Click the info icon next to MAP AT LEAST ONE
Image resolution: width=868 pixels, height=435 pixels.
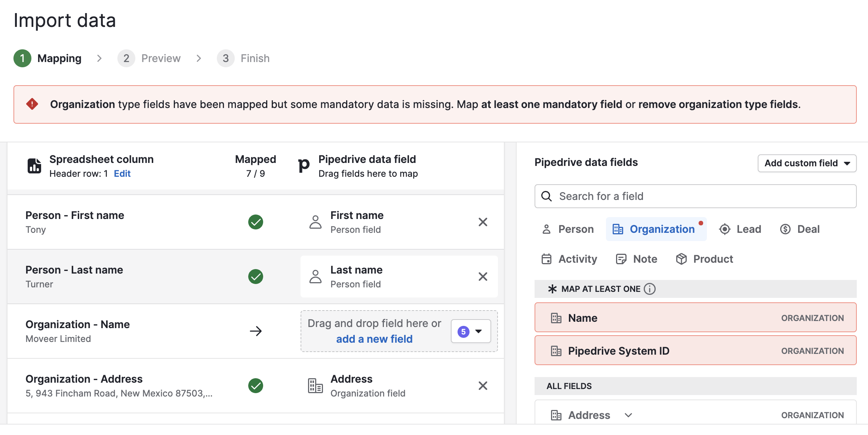click(x=650, y=289)
